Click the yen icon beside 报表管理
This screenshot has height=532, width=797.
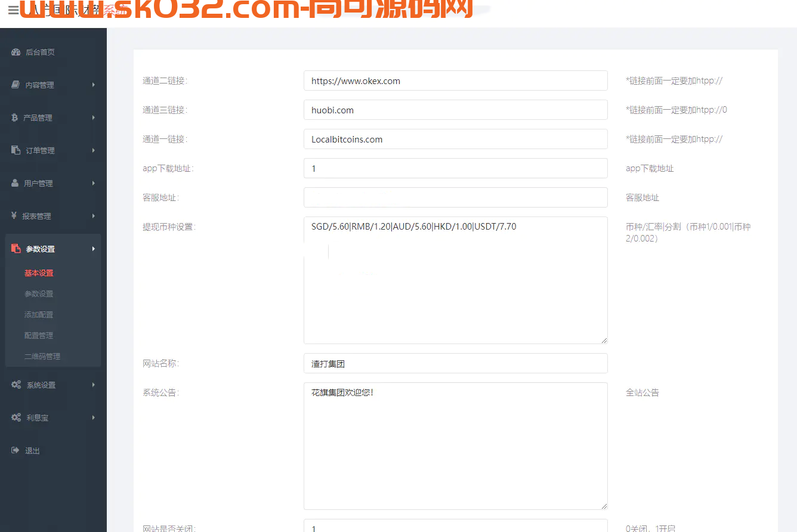click(15, 216)
